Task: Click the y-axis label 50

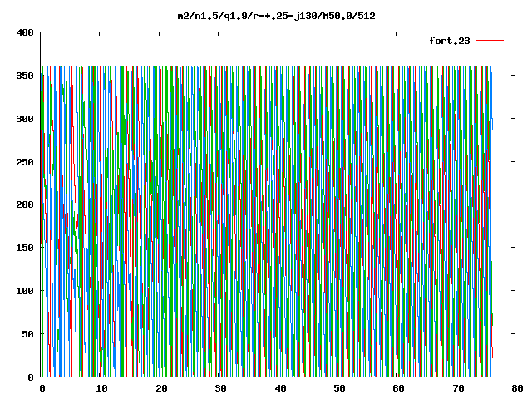Action: point(27,334)
